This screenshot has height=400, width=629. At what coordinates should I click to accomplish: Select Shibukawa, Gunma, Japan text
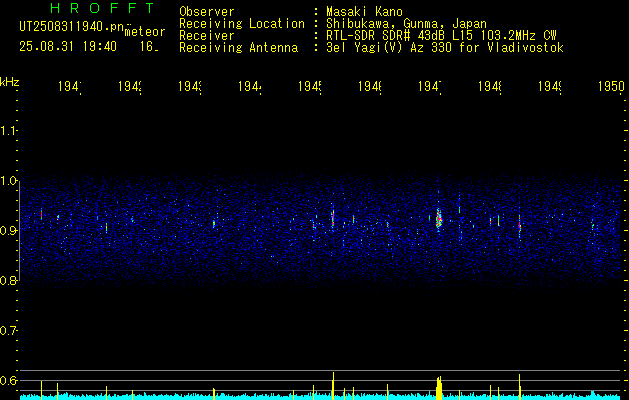click(x=406, y=24)
